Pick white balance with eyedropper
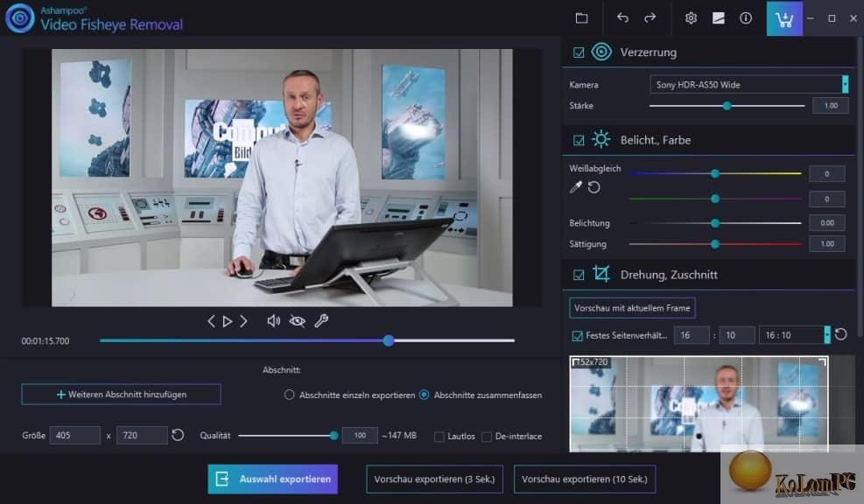 pyautogui.click(x=576, y=187)
